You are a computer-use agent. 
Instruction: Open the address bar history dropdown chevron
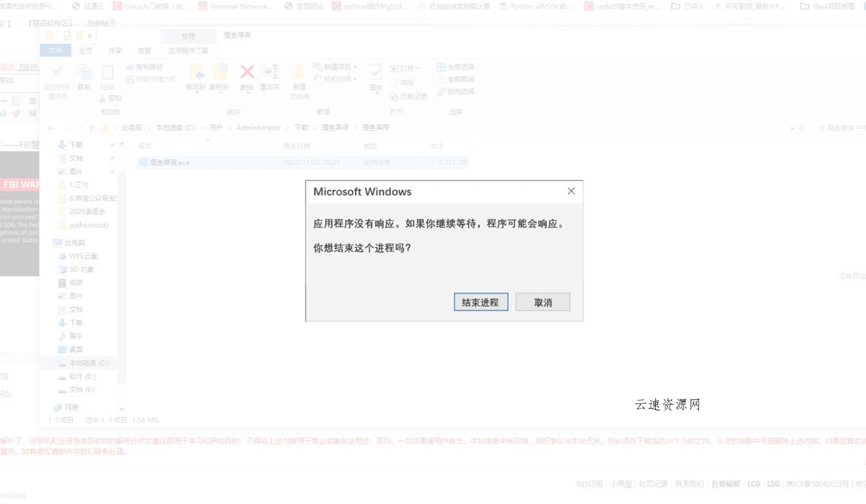(x=792, y=128)
